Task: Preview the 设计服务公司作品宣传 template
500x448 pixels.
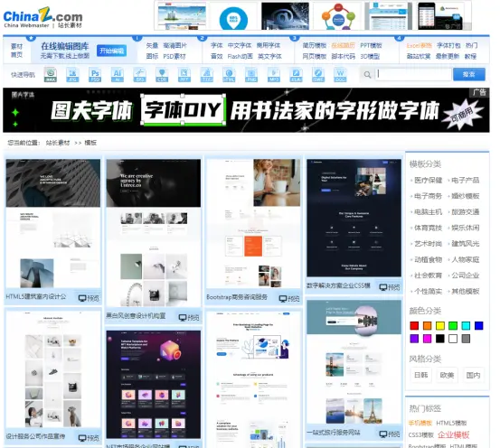Action: (89, 438)
